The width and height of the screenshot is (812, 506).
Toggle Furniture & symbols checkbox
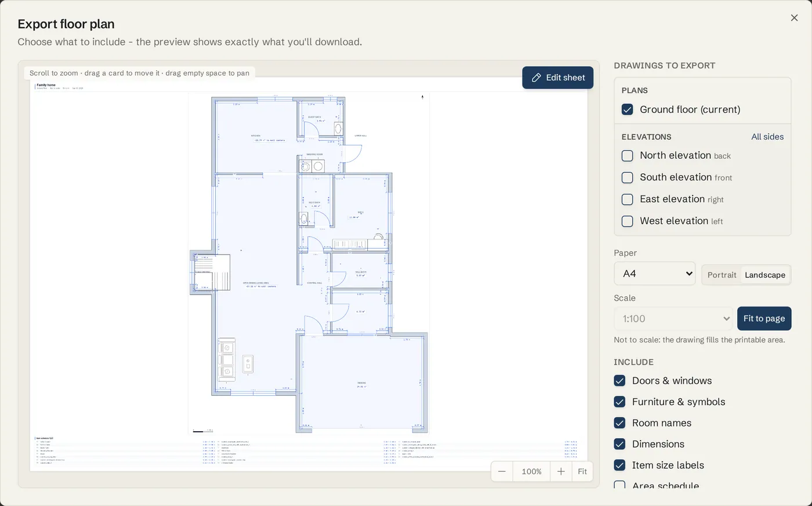click(619, 402)
